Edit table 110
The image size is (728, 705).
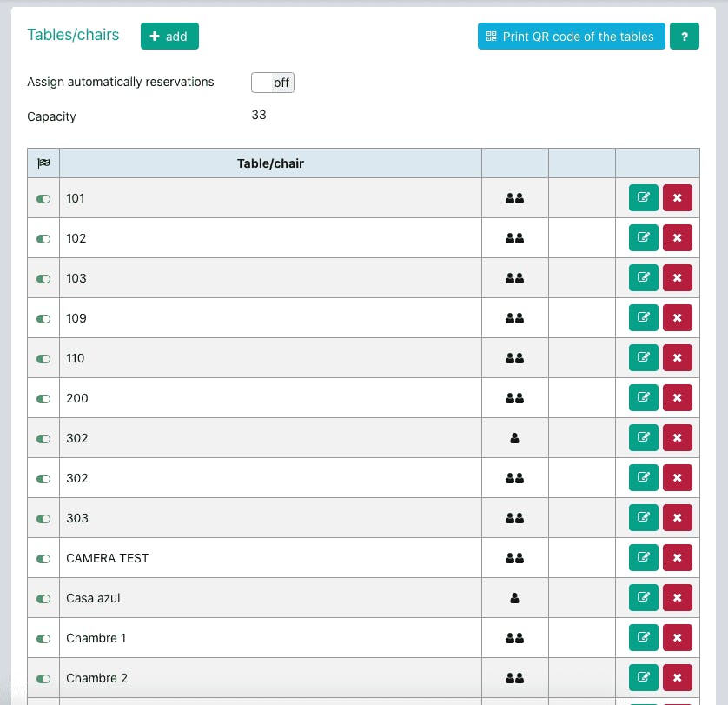[644, 357]
